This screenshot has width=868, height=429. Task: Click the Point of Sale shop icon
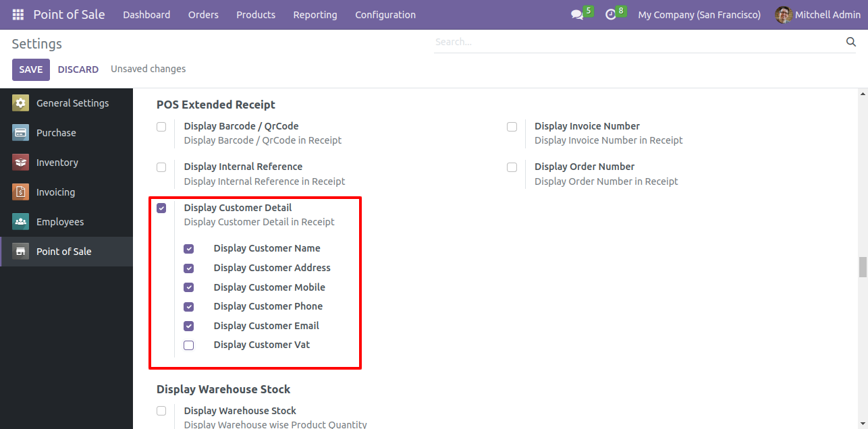point(21,252)
